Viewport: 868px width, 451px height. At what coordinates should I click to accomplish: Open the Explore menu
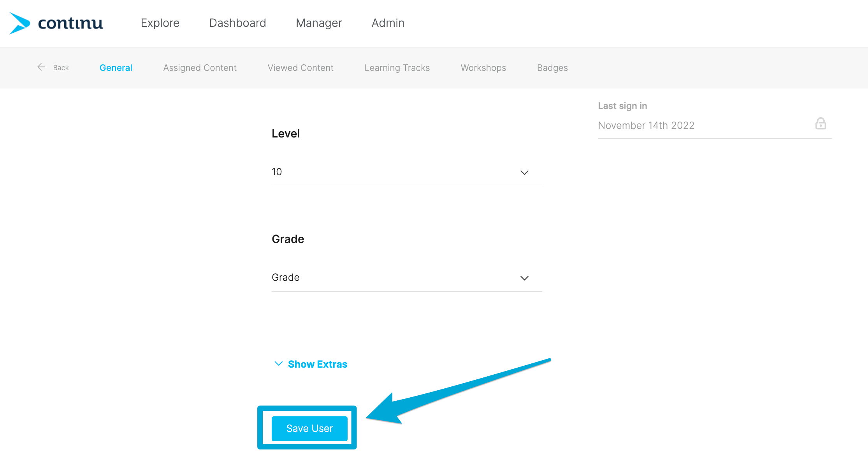(160, 23)
